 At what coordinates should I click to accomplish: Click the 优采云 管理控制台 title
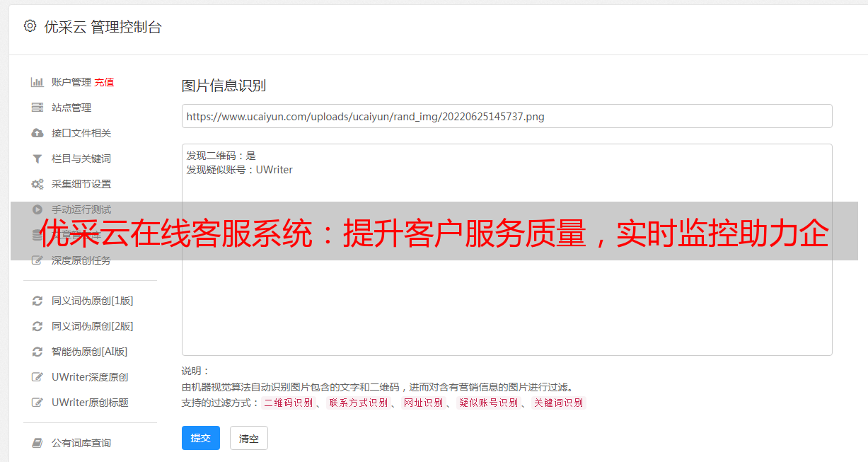coord(103,27)
